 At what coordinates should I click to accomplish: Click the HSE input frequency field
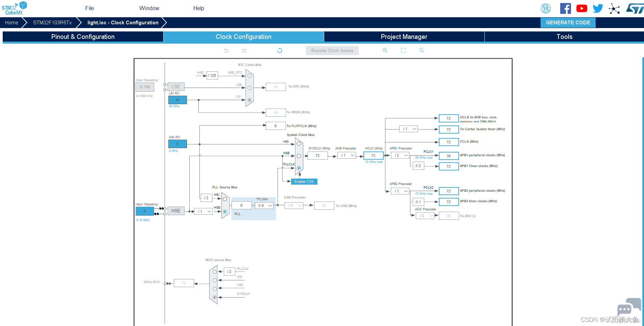point(145,211)
